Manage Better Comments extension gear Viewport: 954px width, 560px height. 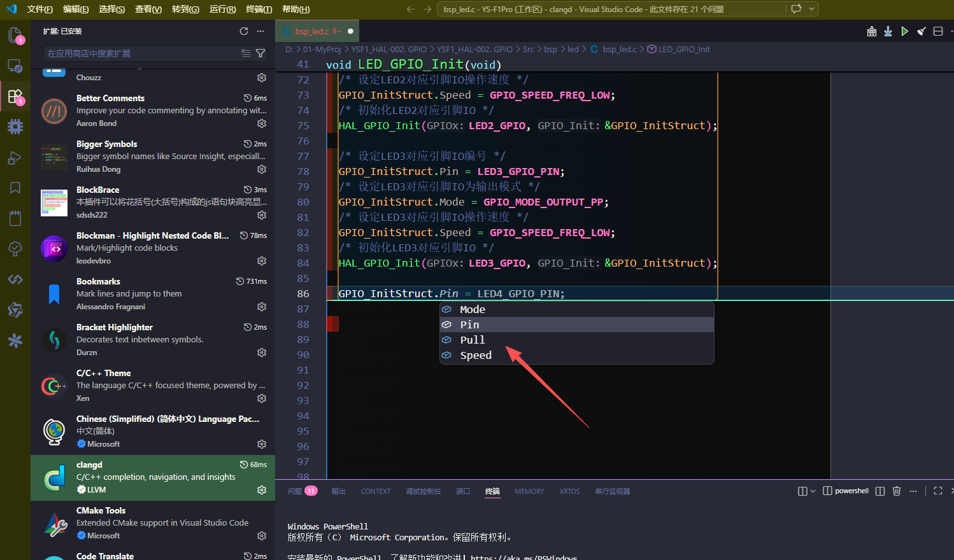click(x=262, y=123)
